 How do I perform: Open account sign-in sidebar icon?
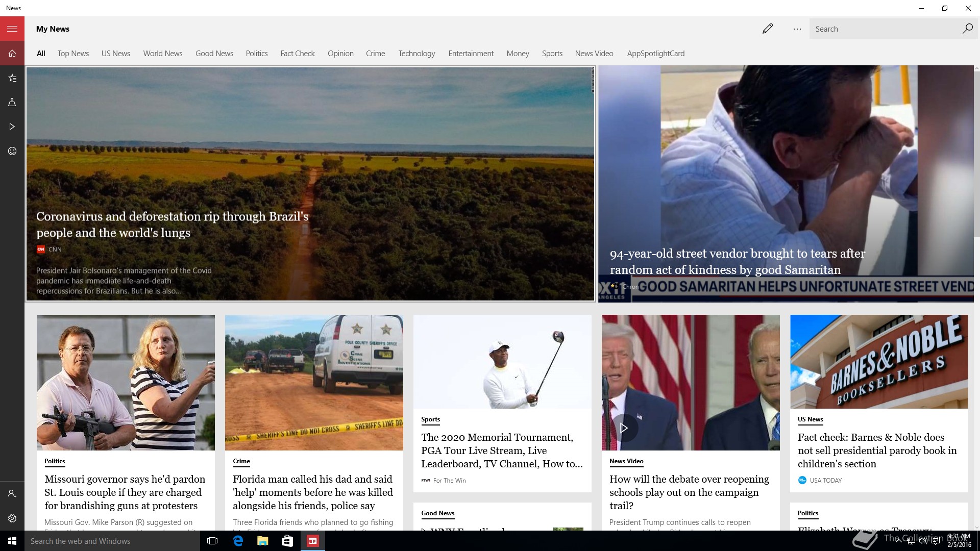coord(12,494)
